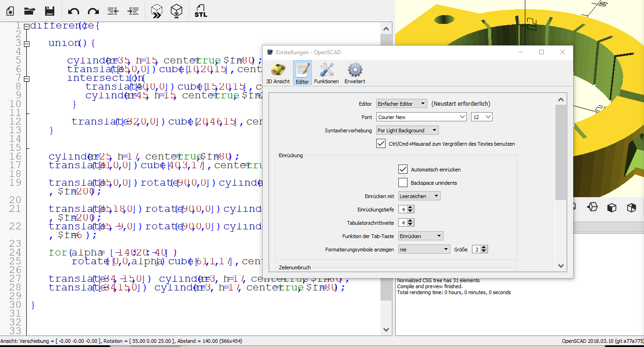Unindent the selected code
The image size is (644, 347).
point(113,11)
